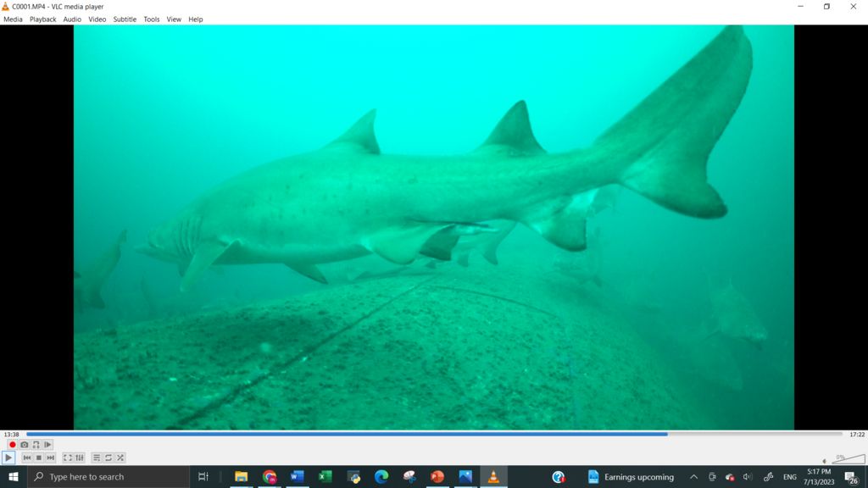868x488 pixels.
Task: Open the Subtitle menu
Action: [125, 19]
